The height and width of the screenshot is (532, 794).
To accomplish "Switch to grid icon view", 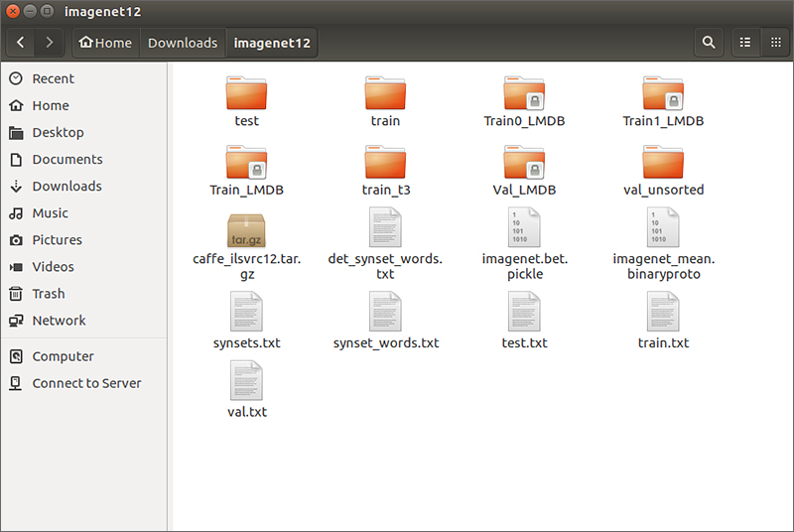I will [x=775, y=43].
